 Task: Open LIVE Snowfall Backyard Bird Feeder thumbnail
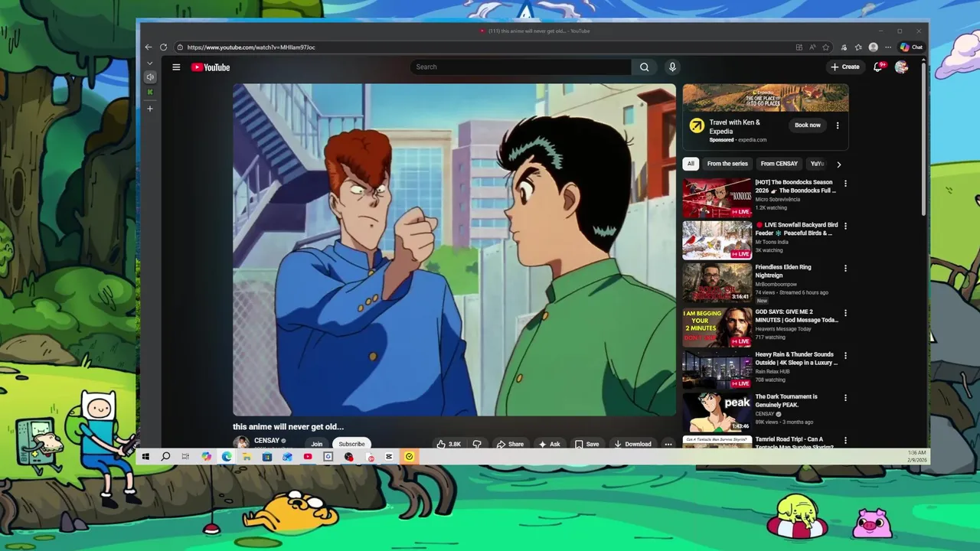(717, 240)
